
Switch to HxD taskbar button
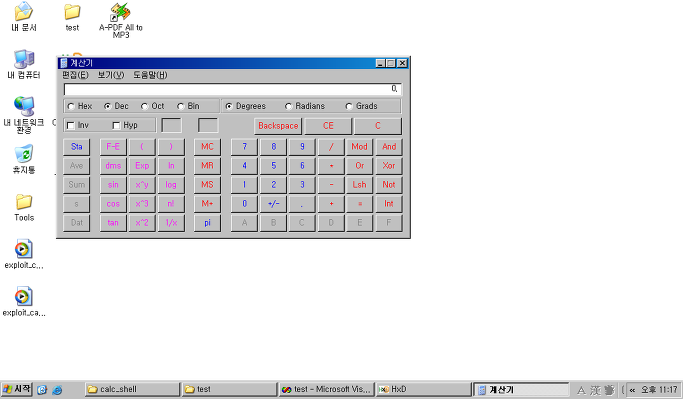(x=424, y=389)
